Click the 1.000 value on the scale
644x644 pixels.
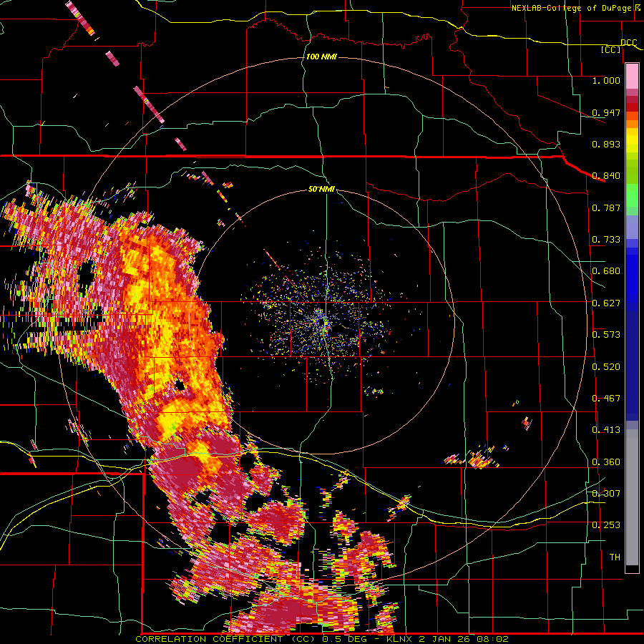(x=606, y=80)
